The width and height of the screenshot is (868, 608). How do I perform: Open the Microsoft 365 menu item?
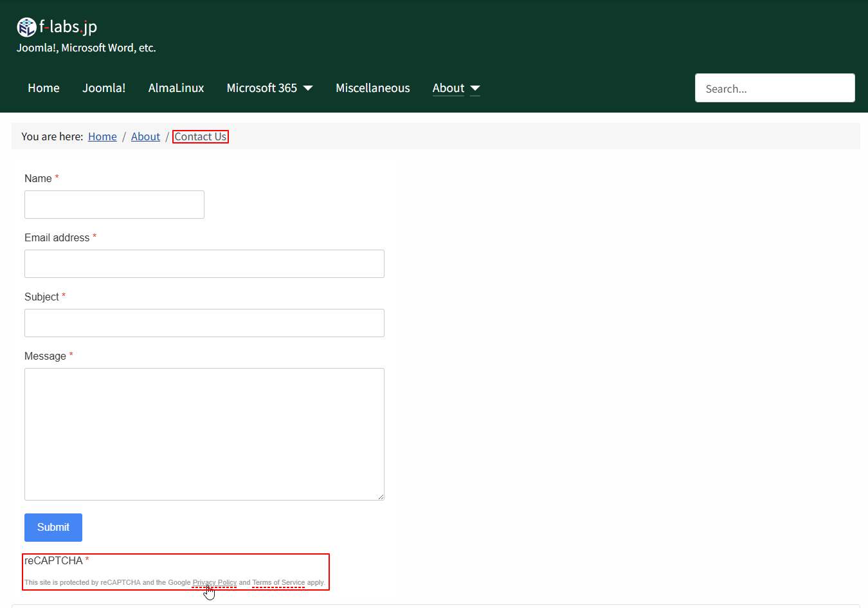pyautogui.click(x=262, y=88)
